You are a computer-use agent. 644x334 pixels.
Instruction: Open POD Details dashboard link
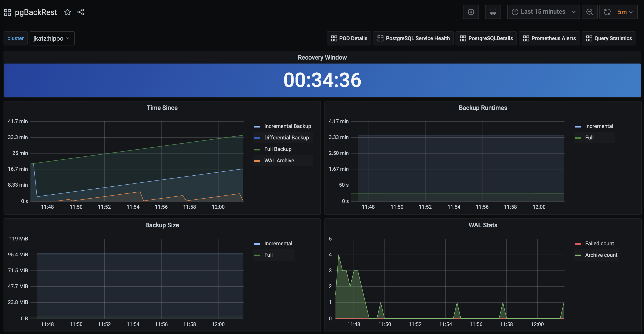point(349,38)
